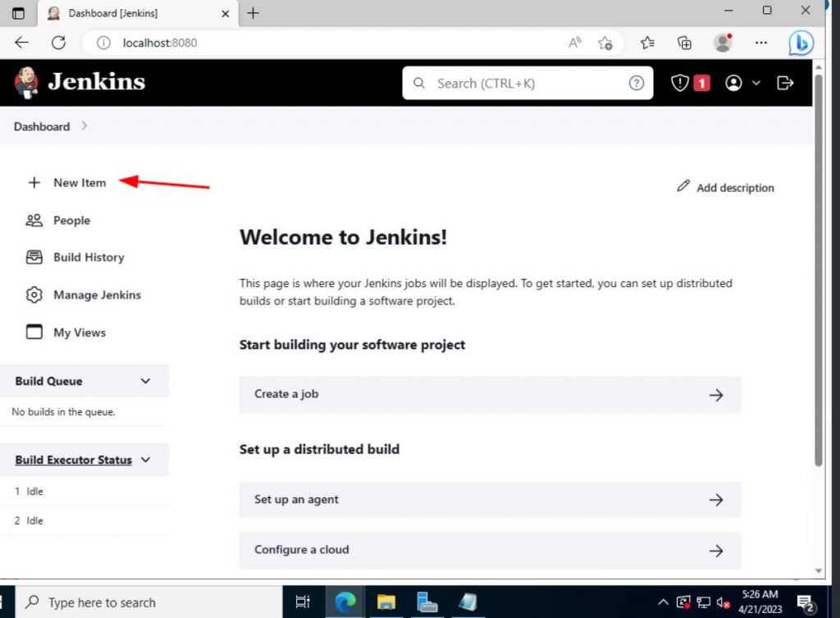Open the security warnings shield icon
Viewport: 840px width, 618px height.
(x=680, y=82)
